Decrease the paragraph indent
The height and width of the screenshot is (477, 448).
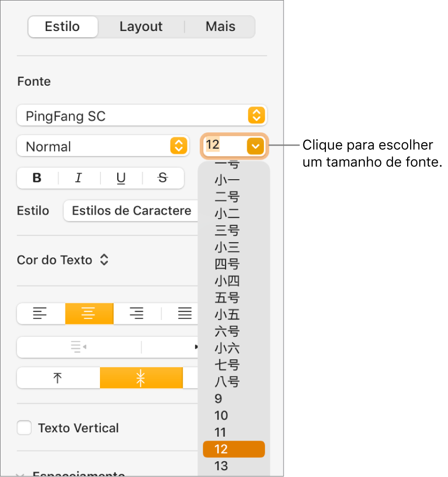pyautogui.click(x=79, y=347)
